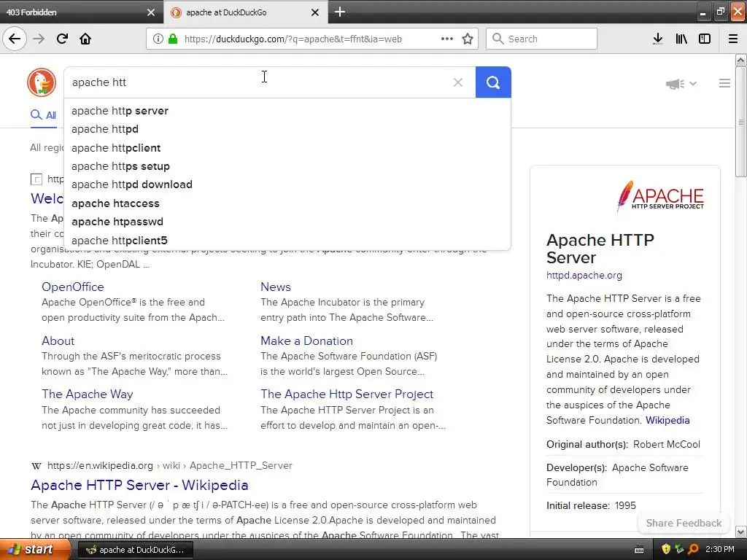Open page actions three-dot menu
Viewport: 747px width, 560px height.
coord(447,39)
